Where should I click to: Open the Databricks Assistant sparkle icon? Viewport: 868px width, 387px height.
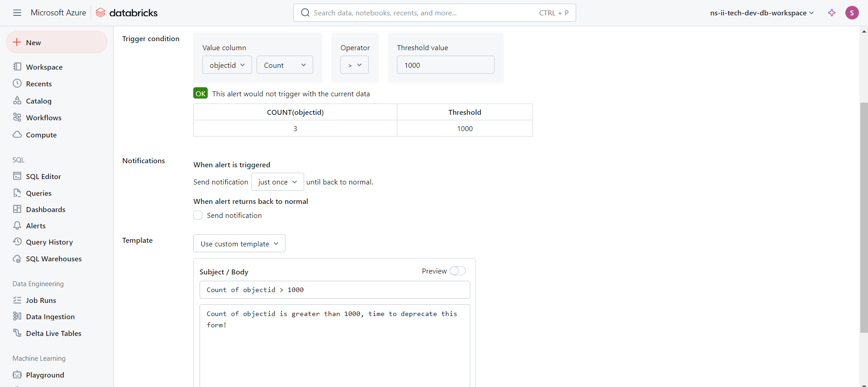coord(832,13)
